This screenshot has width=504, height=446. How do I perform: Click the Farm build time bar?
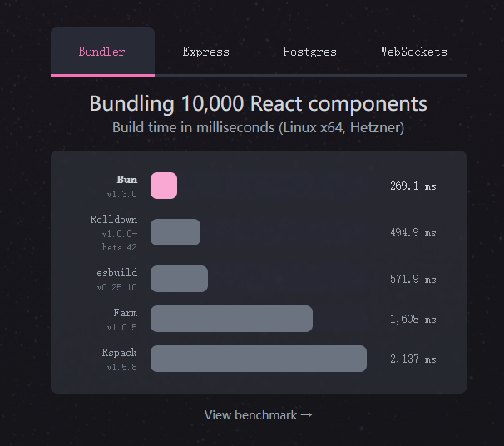(231, 319)
